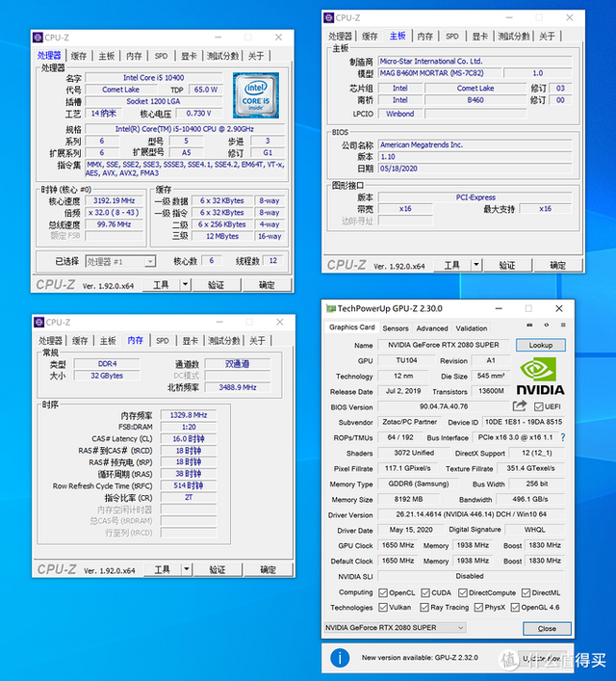The height and width of the screenshot is (681, 616).
Task: Open 显卡 tab in mainboard CPU-Z window
Action: pos(480,36)
